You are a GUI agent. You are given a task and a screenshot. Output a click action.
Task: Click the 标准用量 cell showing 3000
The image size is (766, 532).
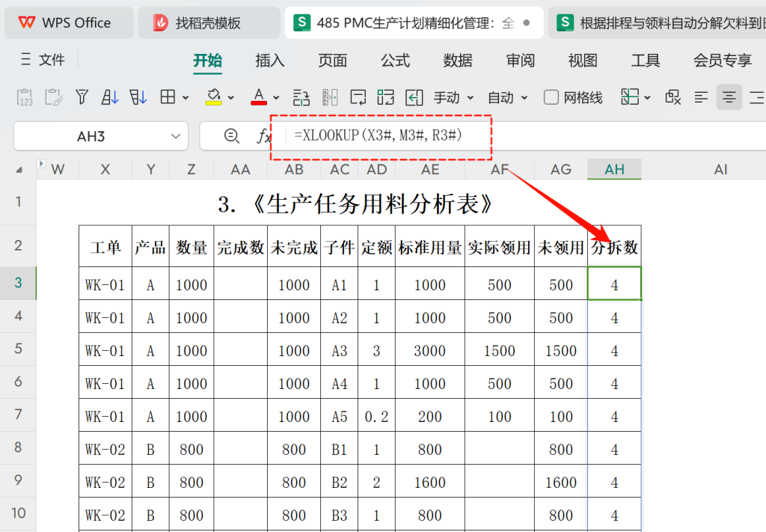tap(430, 349)
